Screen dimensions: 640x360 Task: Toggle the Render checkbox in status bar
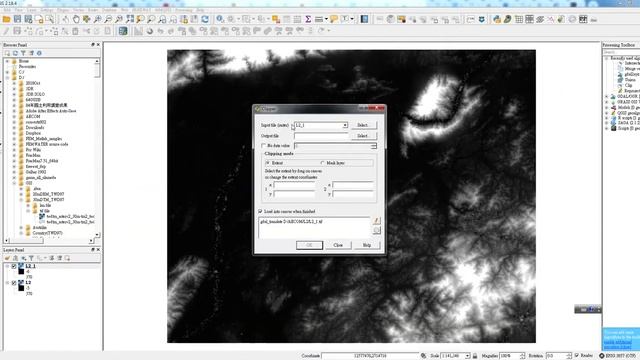pos(577,356)
